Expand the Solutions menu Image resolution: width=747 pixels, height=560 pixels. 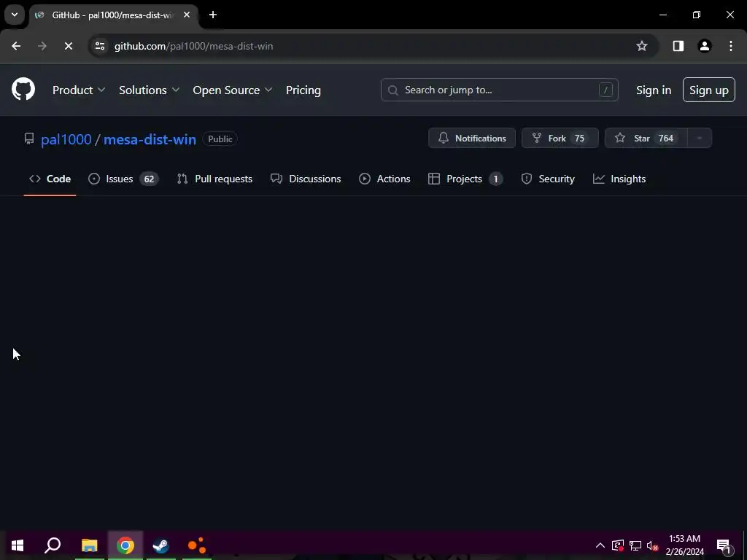click(x=149, y=90)
